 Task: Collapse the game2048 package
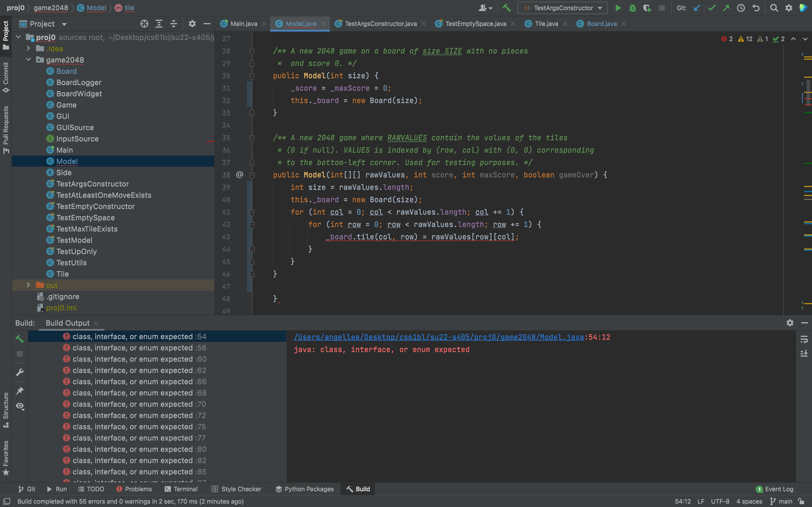tap(28, 60)
